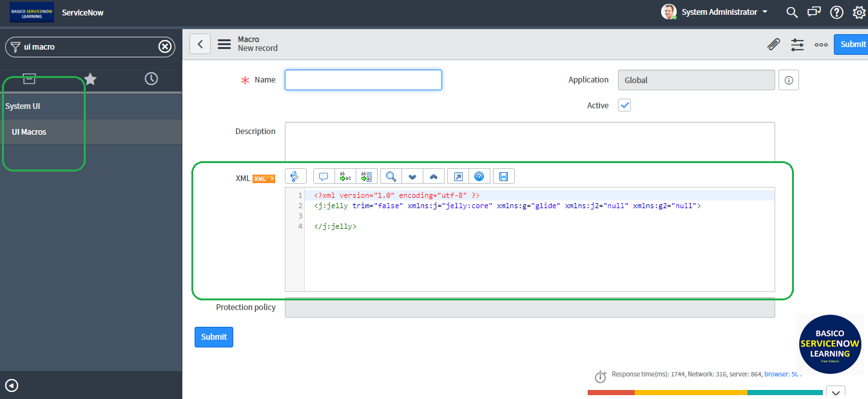Click the Replace All icon in editor toolbar

pyautogui.click(x=367, y=177)
